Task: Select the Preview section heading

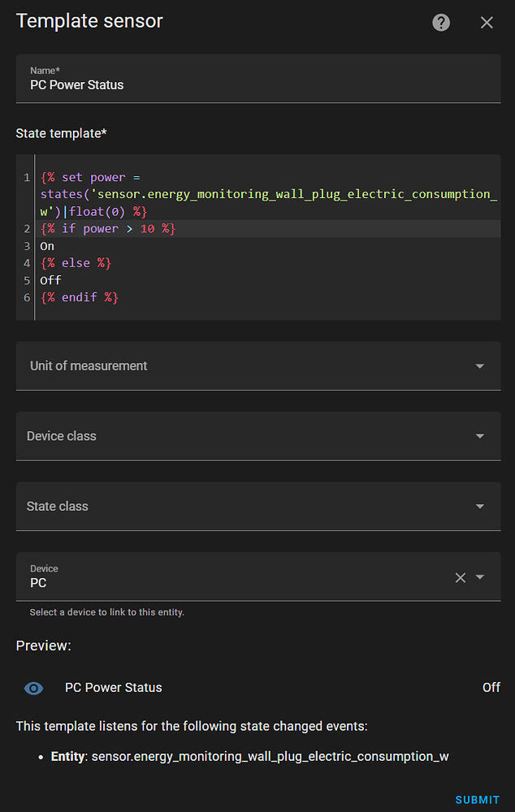Action: (43, 645)
